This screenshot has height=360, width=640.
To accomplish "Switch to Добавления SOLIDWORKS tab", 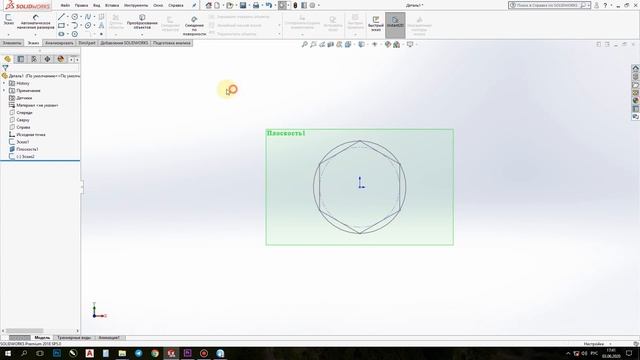I will coord(124,43).
